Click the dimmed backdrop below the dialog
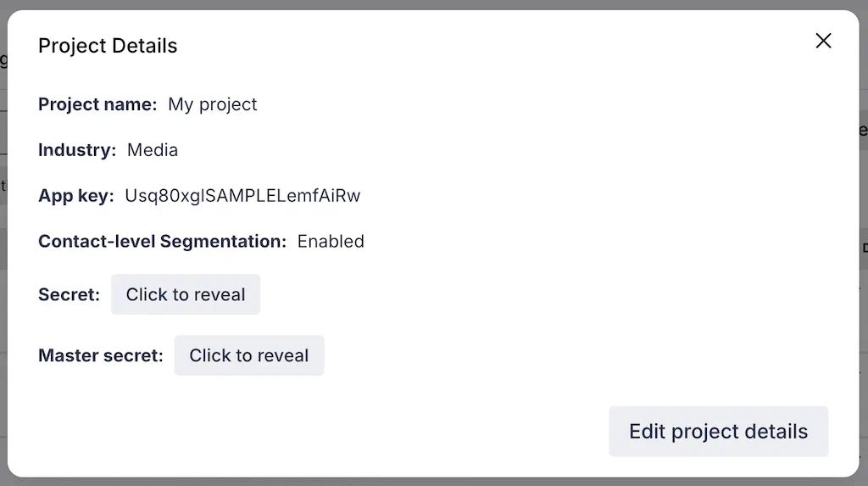Screen dimensions: 868x486 tap(424, 482)
